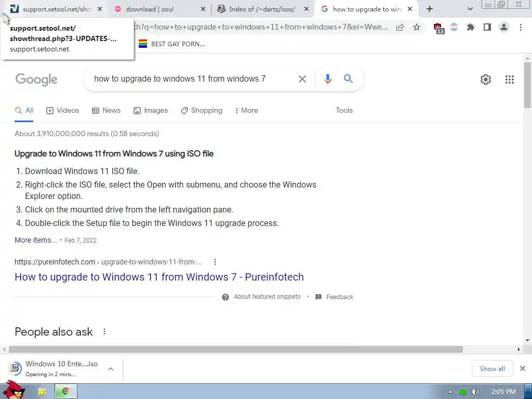Switch to Shopping results
Image resolution: width=532 pixels, height=399 pixels.
coord(202,111)
